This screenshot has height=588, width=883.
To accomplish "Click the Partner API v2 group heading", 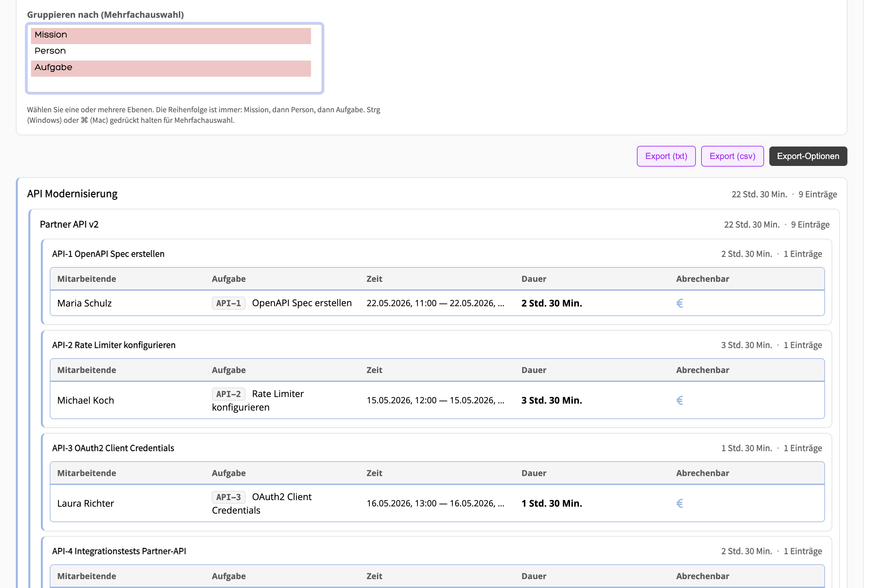I will click(69, 224).
